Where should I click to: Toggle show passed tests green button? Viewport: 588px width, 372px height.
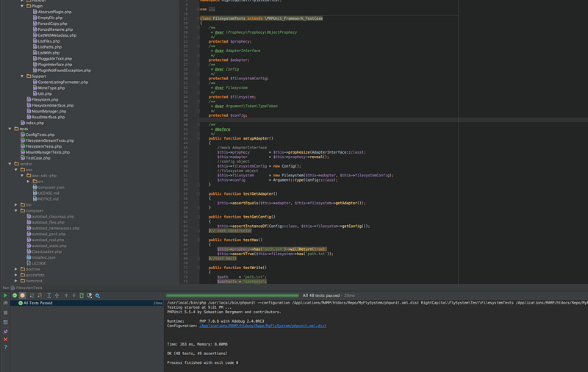(x=15, y=296)
